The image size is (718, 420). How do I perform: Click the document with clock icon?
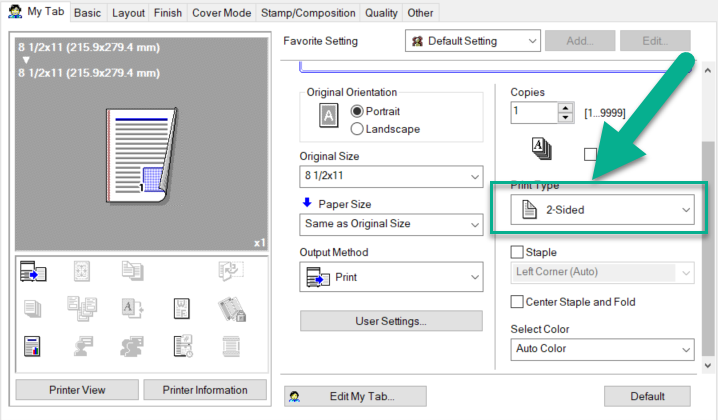tap(183, 346)
